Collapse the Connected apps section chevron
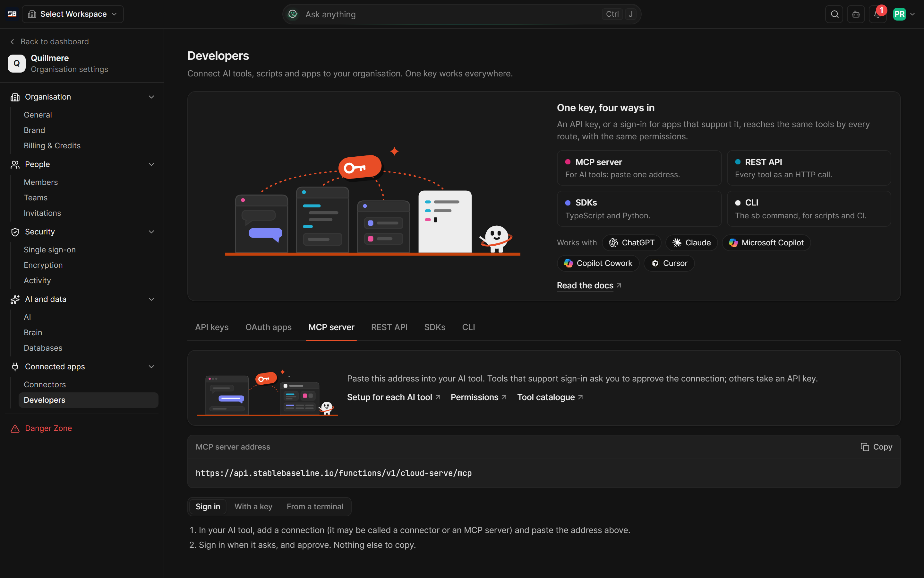The image size is (924, 578). pyautogui.click(x=151, y=367)
